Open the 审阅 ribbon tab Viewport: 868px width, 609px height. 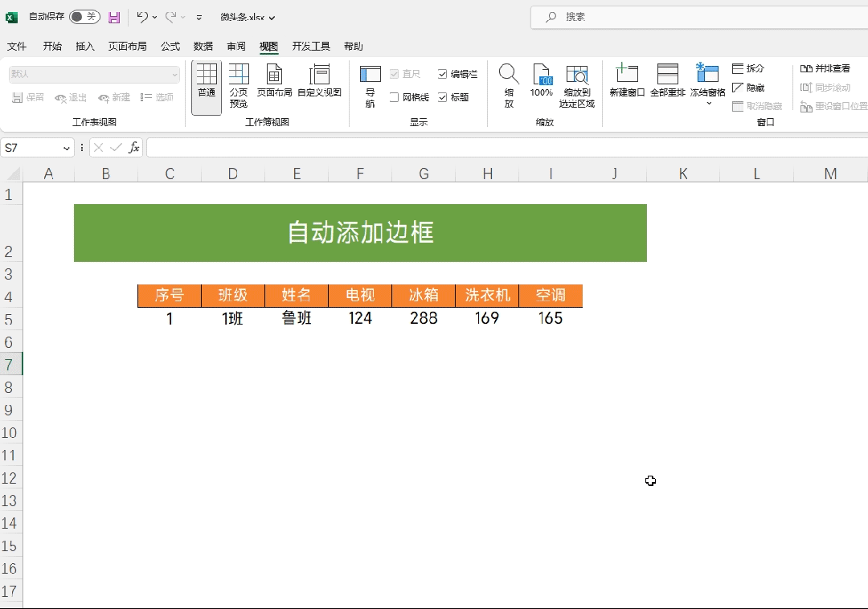pyautogui.click(x=235, y=47)
